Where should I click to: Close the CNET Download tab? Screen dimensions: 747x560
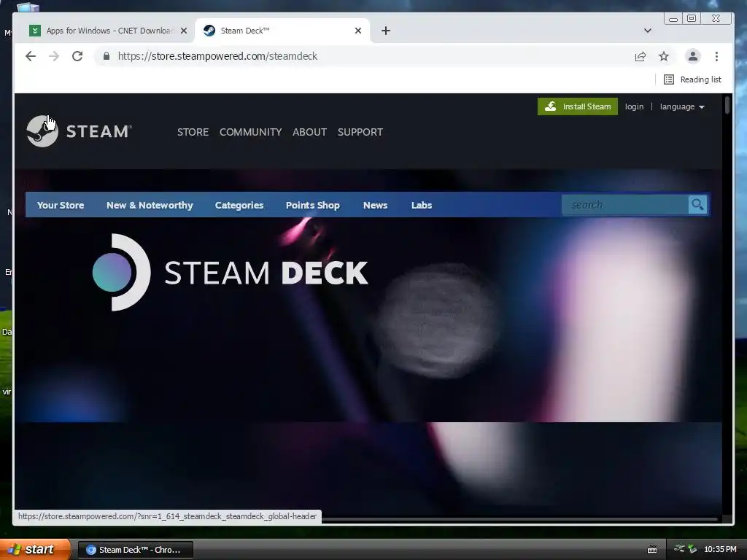click(184, 31)
